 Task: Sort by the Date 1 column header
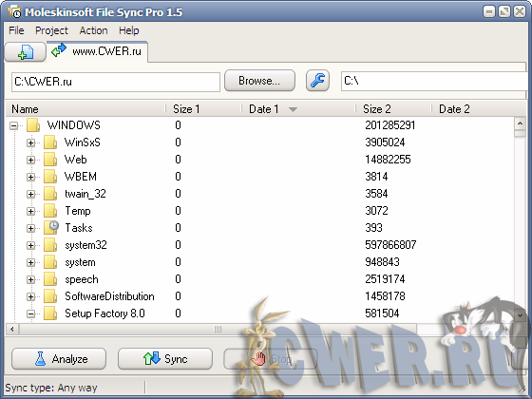click(x=298, y=109)
